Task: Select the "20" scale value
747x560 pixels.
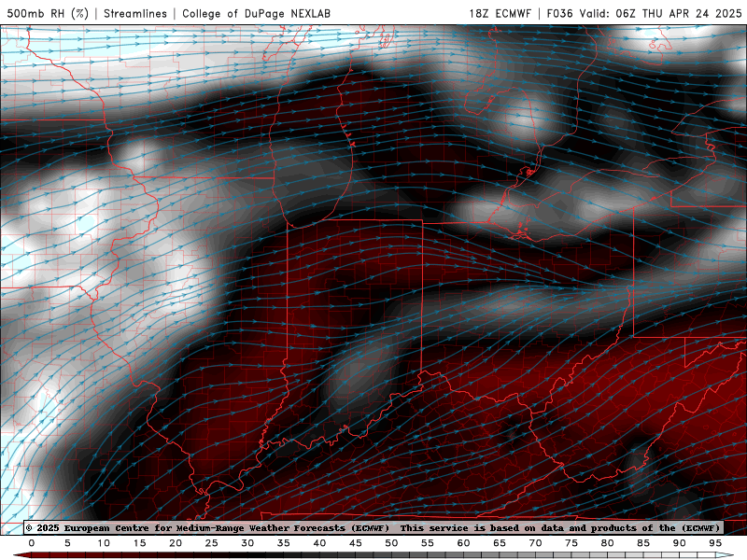Action: coord(176,543)
